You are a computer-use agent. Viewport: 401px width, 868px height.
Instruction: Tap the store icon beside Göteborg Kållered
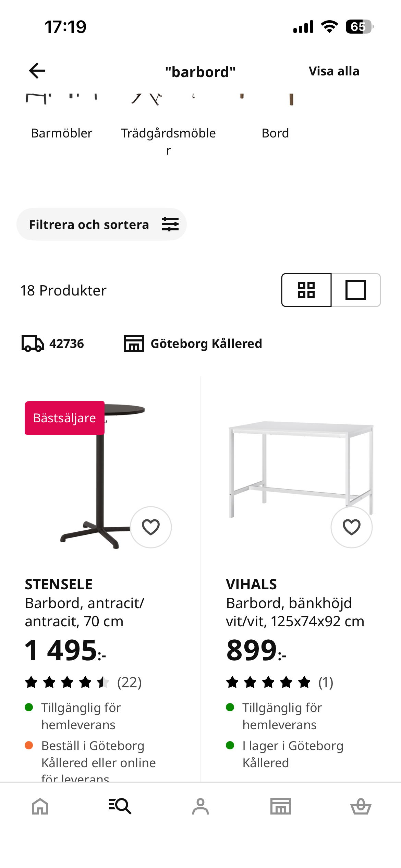[134, 343]
